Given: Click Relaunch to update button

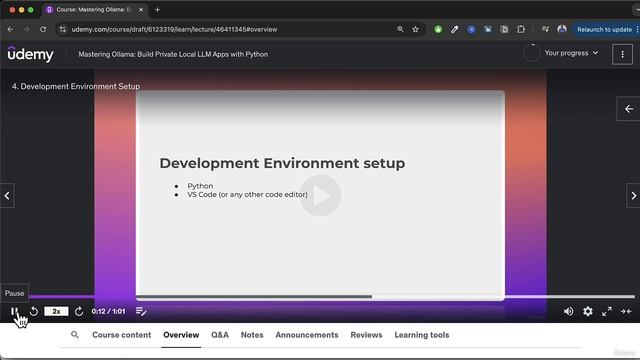Looking at the screenshot, I should [x=604, y=29].
